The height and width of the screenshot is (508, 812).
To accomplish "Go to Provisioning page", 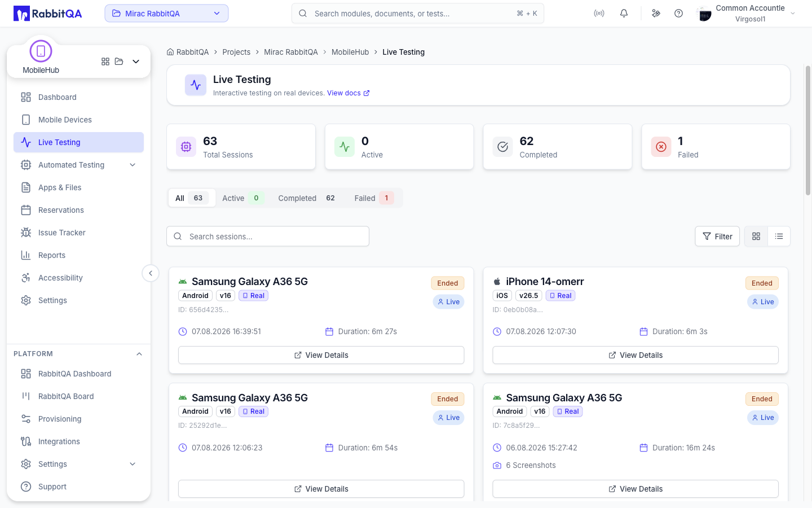I will click(78, 419).
